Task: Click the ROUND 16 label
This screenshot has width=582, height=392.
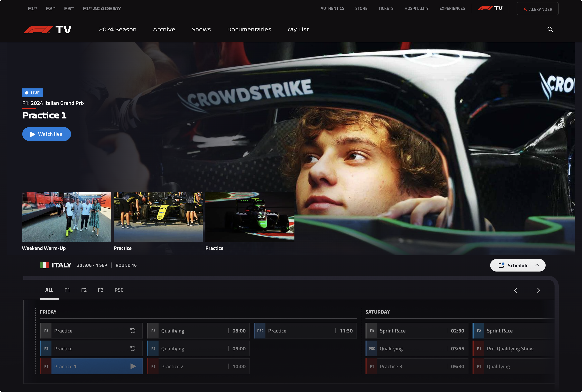Action: [126, 265]
